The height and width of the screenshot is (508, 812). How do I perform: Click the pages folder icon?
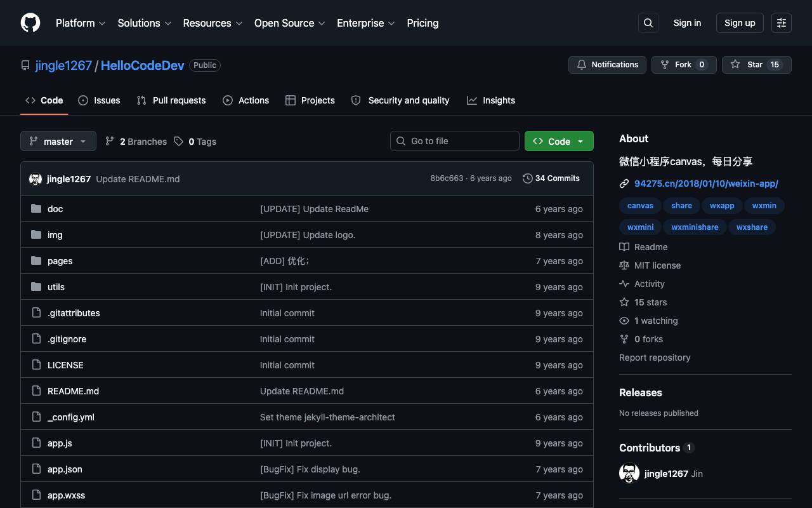tap(36, 261)
